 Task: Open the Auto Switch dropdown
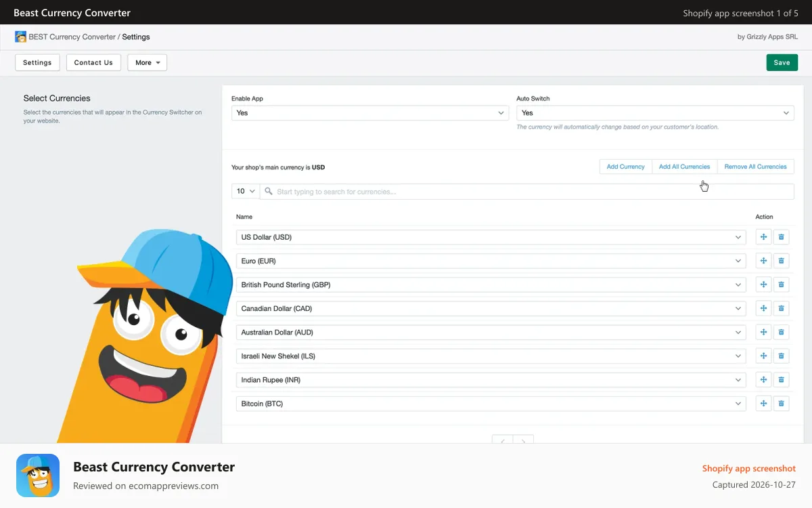pos(655,113)
